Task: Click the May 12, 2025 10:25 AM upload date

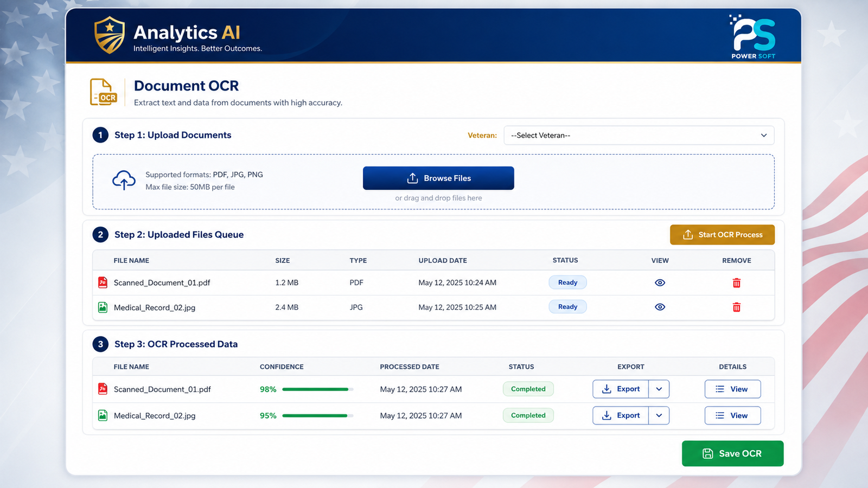Action: [x=457, y=307]
